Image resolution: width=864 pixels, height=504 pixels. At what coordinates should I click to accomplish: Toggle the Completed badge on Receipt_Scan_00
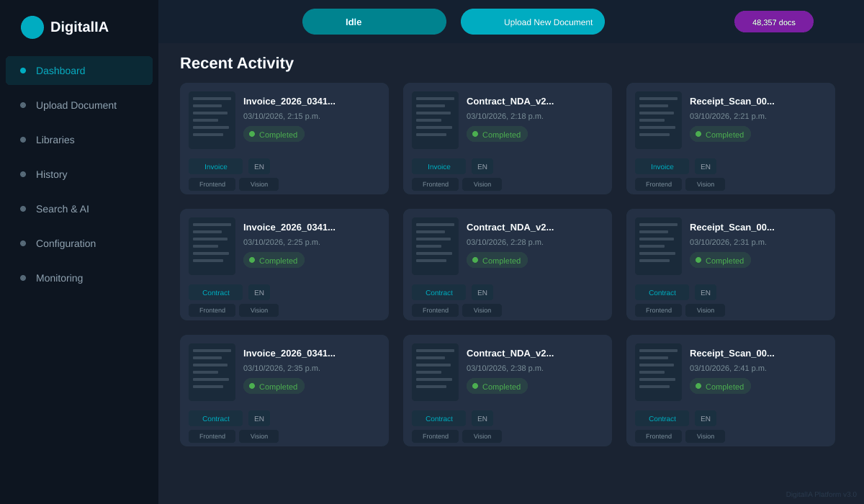[720, 134]
